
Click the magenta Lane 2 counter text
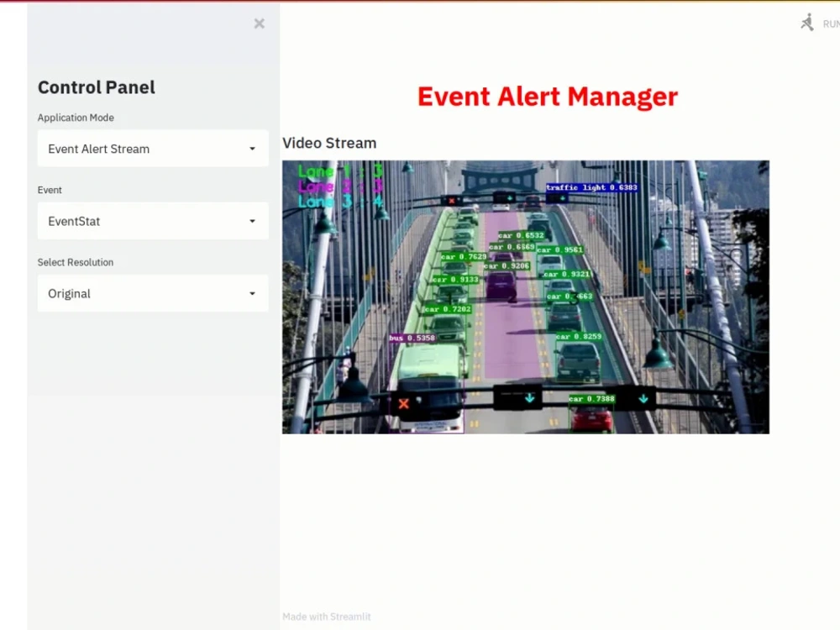(341, 186)
